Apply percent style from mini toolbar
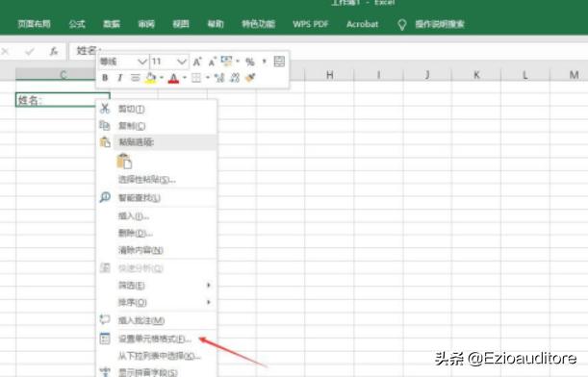588x377 pixels. coord(250,62)
